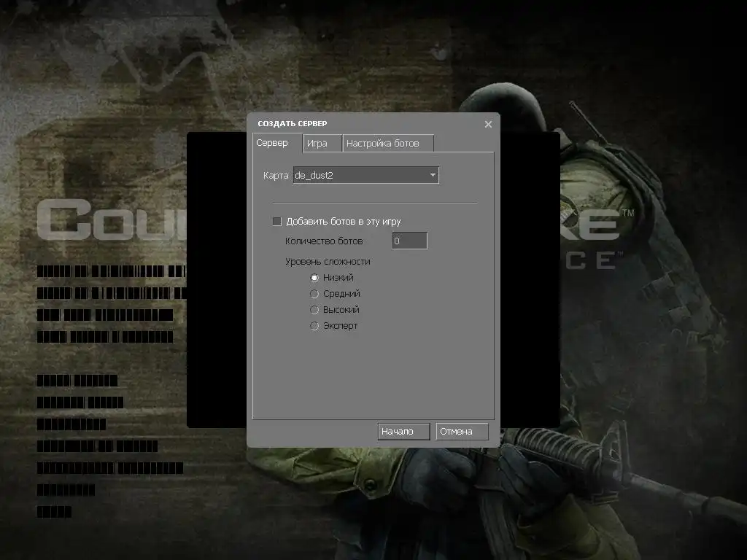Screen dimensions: 747x560
Task: Click the Начало button
Action: 404,432
